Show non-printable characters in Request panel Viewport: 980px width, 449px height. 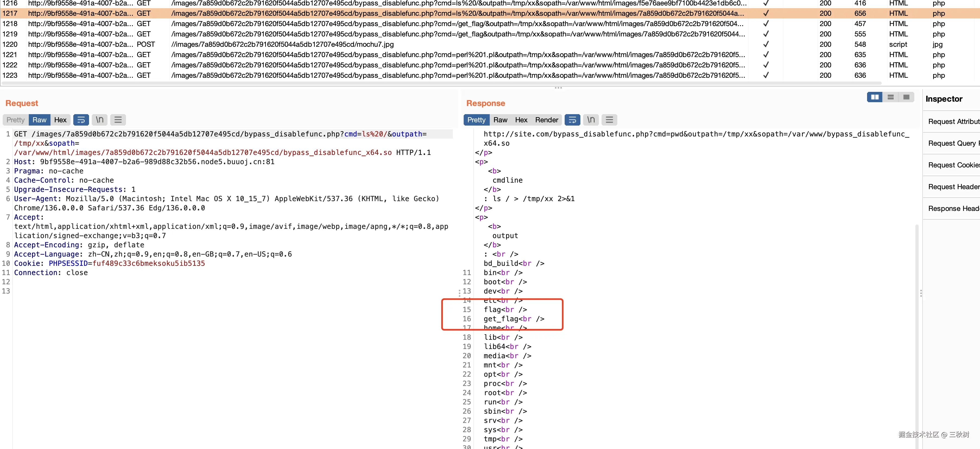coord(100,120)
